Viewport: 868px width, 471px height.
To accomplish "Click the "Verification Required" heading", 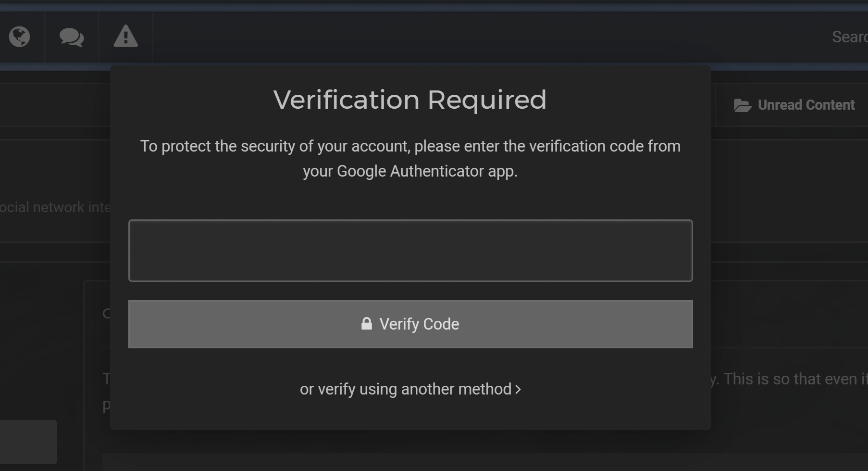I will tap(410, 100).
